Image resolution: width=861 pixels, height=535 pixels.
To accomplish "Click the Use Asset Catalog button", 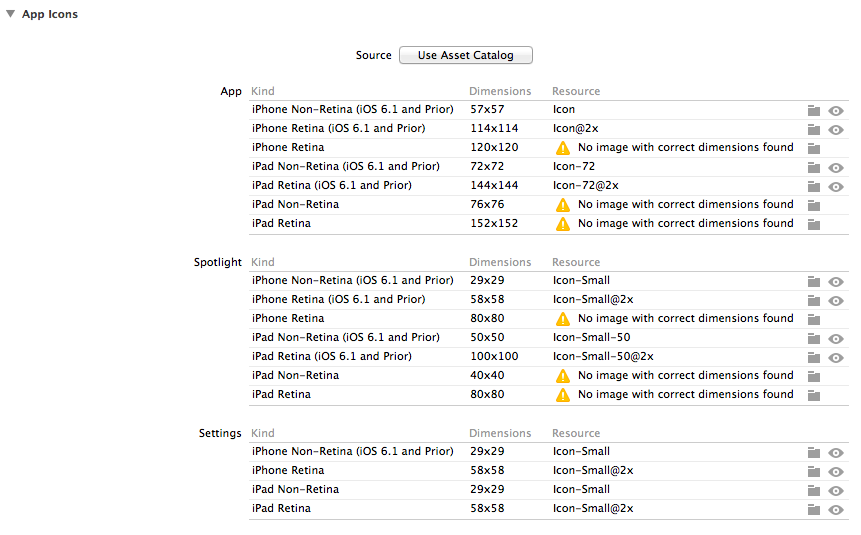I will click(465, 55).
